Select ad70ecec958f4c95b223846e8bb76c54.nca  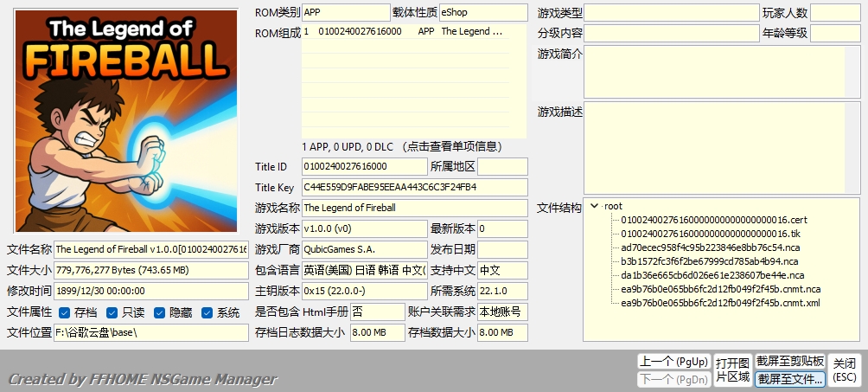(711, 247)
